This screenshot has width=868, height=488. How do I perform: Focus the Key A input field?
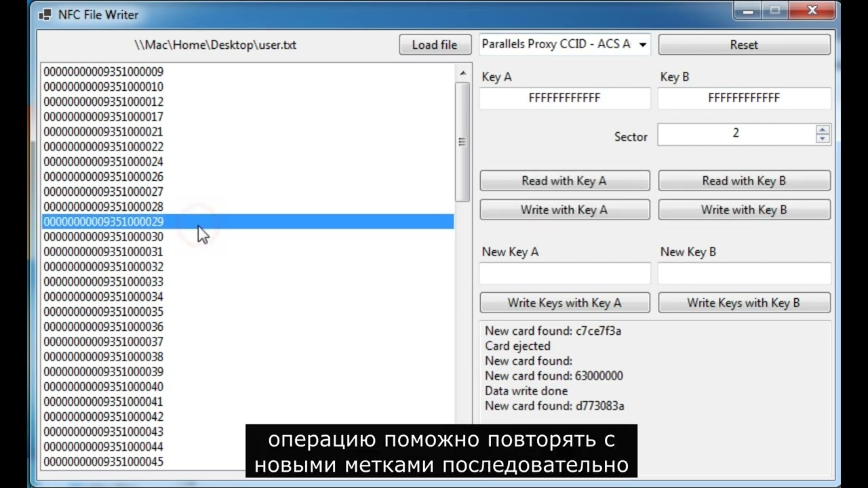(x=564, y=98)
